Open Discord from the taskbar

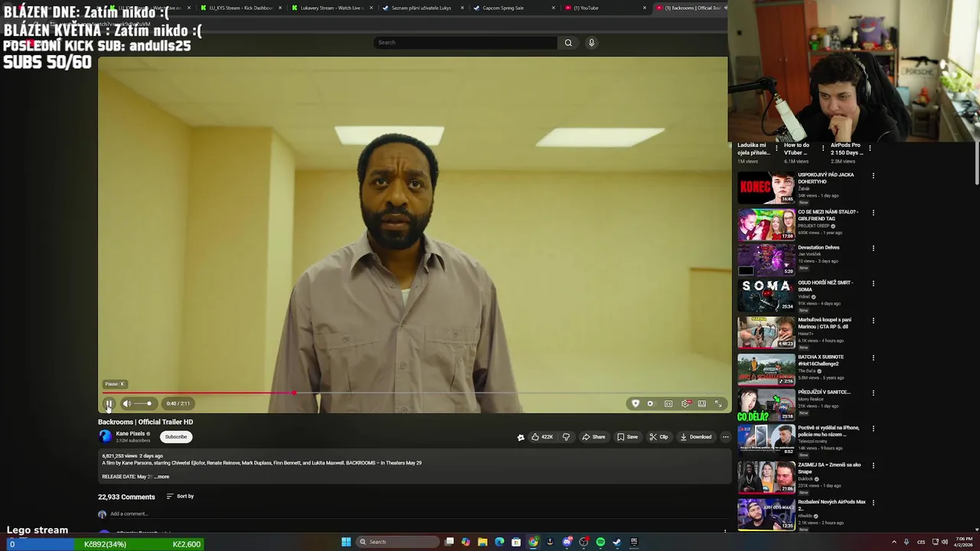pyautogui.click(x=567, y=542)
